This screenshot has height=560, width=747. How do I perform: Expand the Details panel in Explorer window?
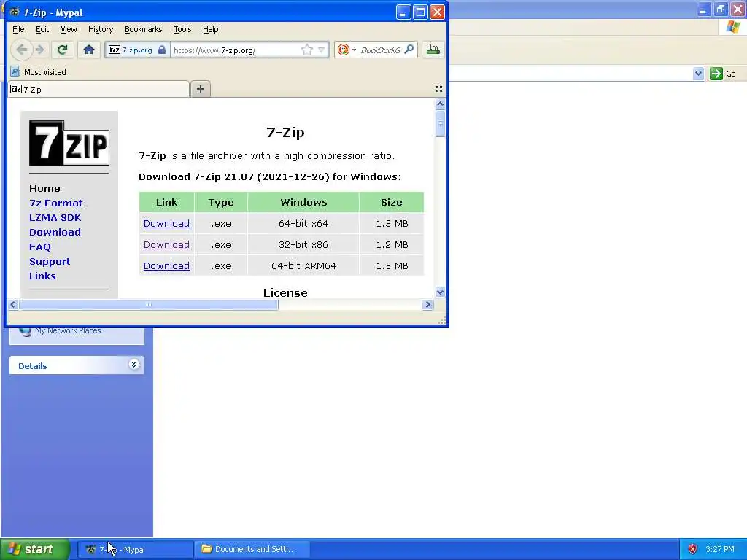pos(134,365)
